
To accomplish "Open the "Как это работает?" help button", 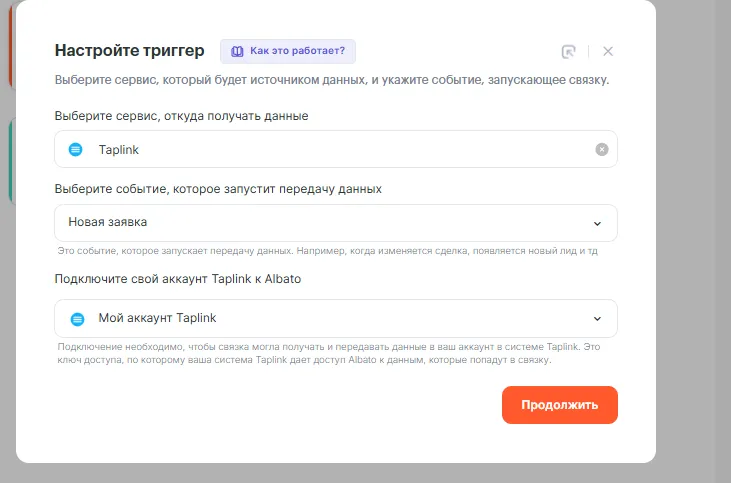I will (288, 51).
